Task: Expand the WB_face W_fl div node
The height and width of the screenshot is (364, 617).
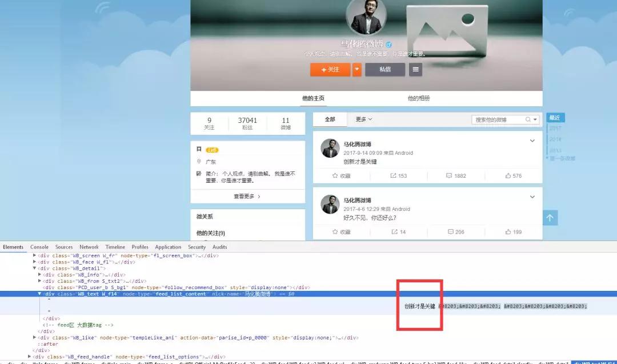Action: [x=35, y=262]
